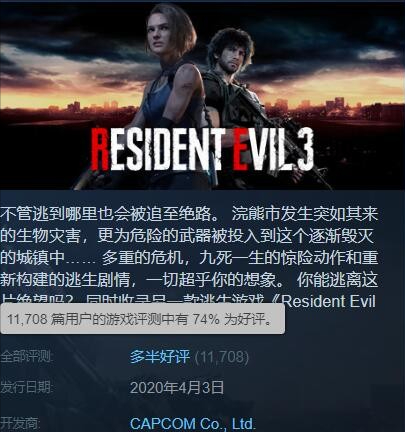The height and width of the screenshot is (432, 405).
Task: Click the Resident Evil 3 header capsule image
Action: [202, 96]
